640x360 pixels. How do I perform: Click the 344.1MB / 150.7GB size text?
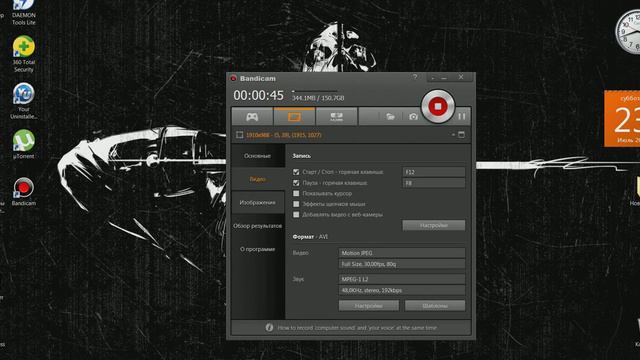318,98
